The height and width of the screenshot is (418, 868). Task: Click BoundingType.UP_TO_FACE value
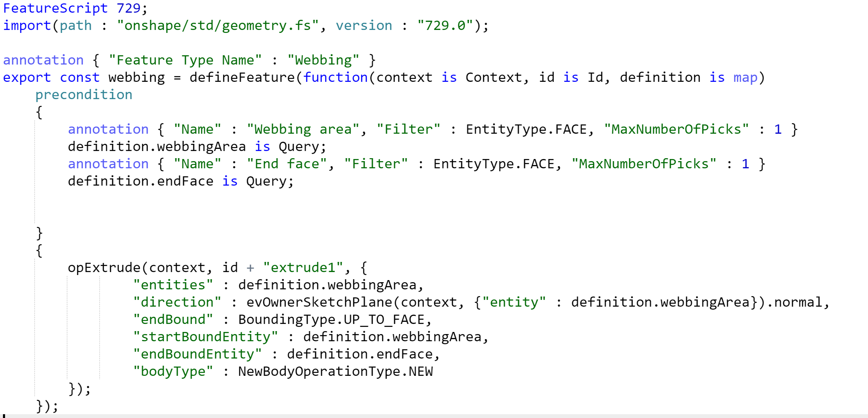[x=331, y=319]
